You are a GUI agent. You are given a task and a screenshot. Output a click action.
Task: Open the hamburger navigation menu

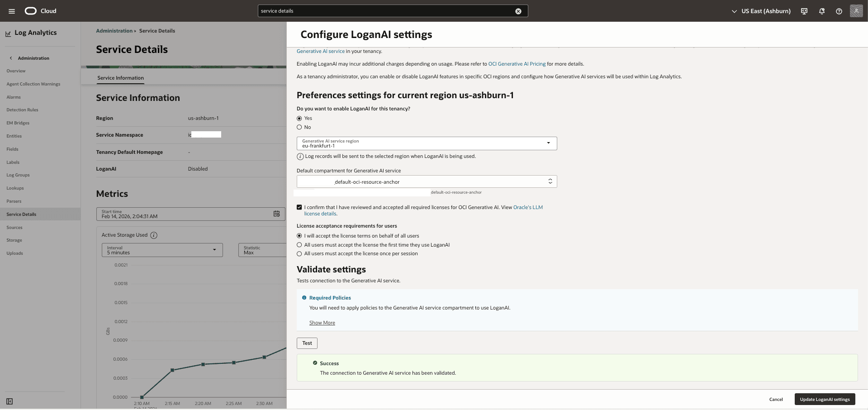[12, 11]
